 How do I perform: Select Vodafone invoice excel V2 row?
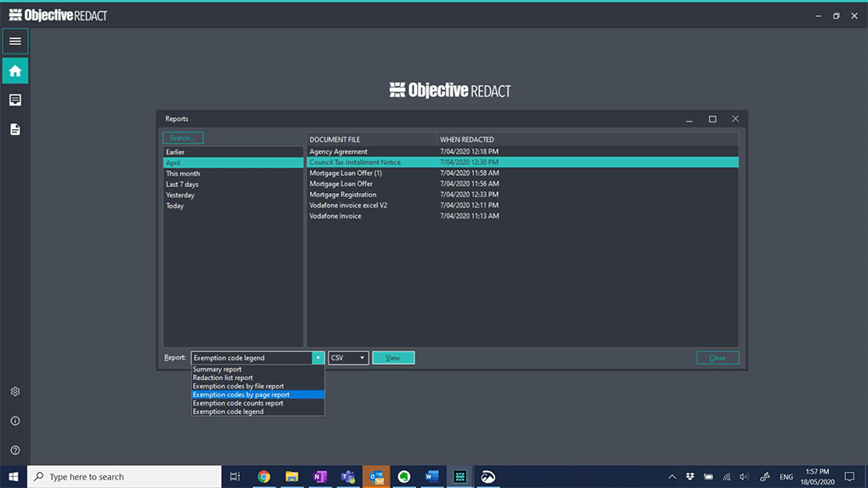[523, 205]
